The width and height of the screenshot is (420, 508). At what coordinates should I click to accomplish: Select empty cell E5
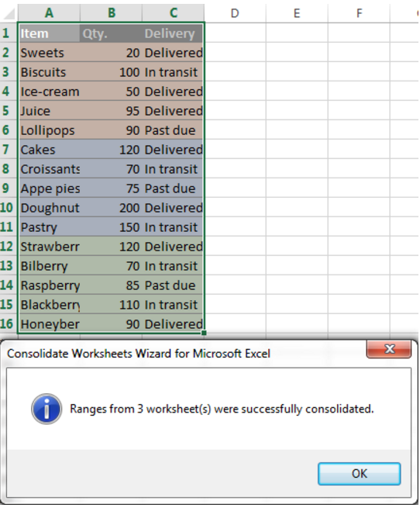point(297,110)
